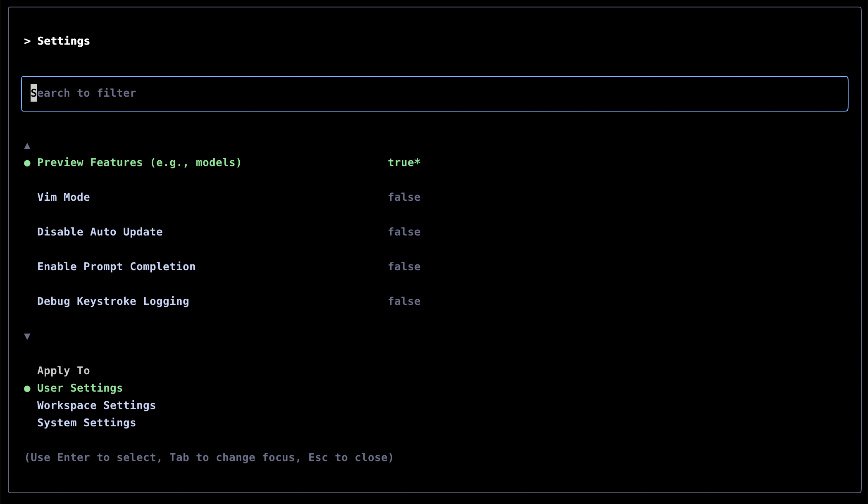This screenshot has width=868, height=504.
Task: Choose User Settings scope
Action: pyautogui.click(x=80, y=388)
